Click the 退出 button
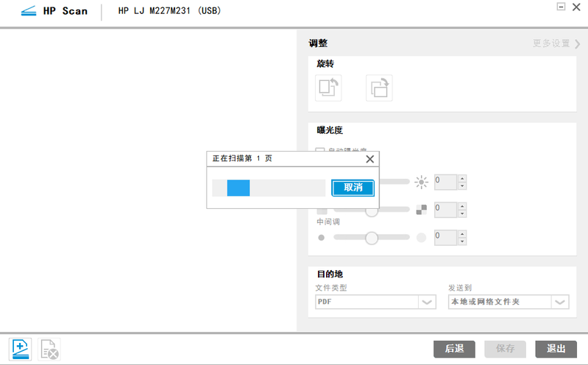 point(556,349)
